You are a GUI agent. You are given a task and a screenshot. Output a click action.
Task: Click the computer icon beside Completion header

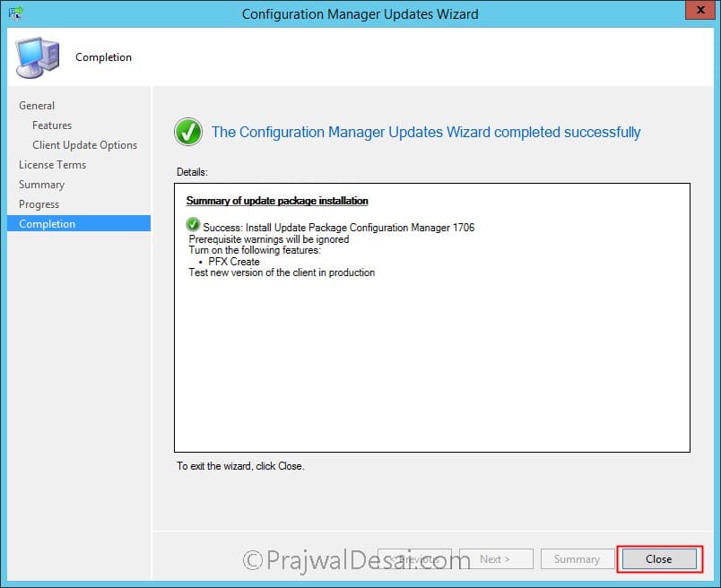38,57
